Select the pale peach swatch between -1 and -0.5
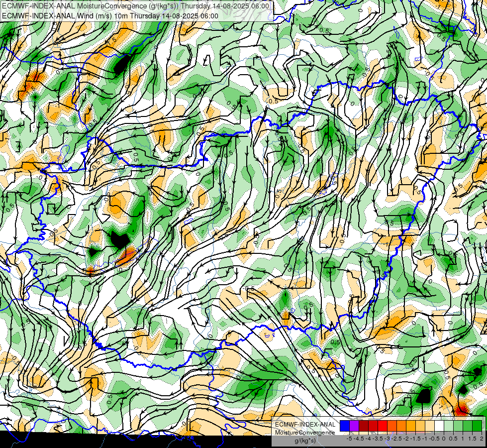Image resolution: width=487 pixels, height=448 pixels. (x=430, y=426)
